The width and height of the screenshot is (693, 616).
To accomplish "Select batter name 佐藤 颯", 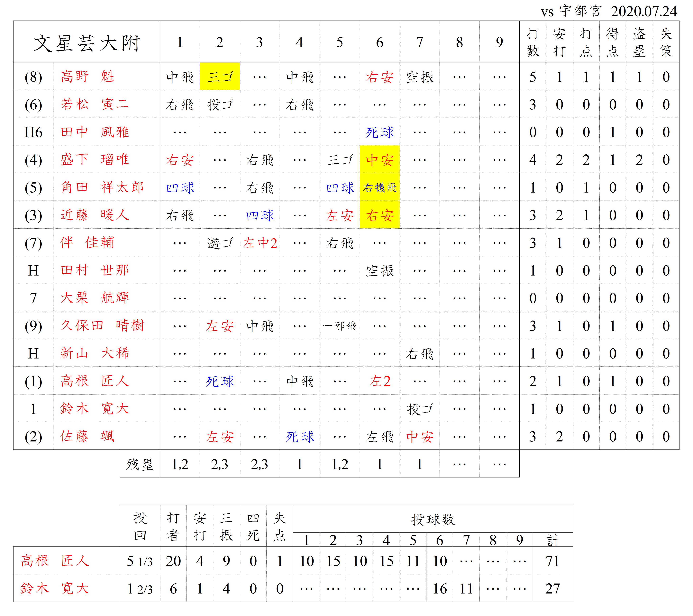I will 87,436.
